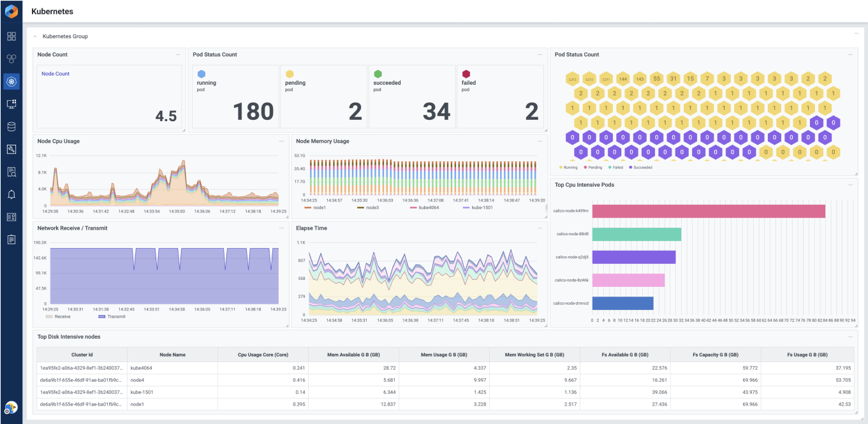Open the Node Count panel options menu
Image resolution: width=868 pixels, height=424 pixels.
point(179,55)
